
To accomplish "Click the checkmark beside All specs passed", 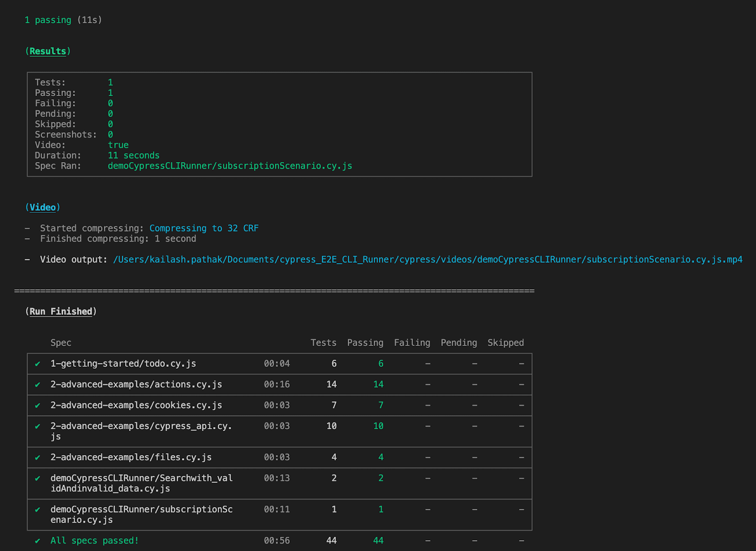I will coord(38,540).
